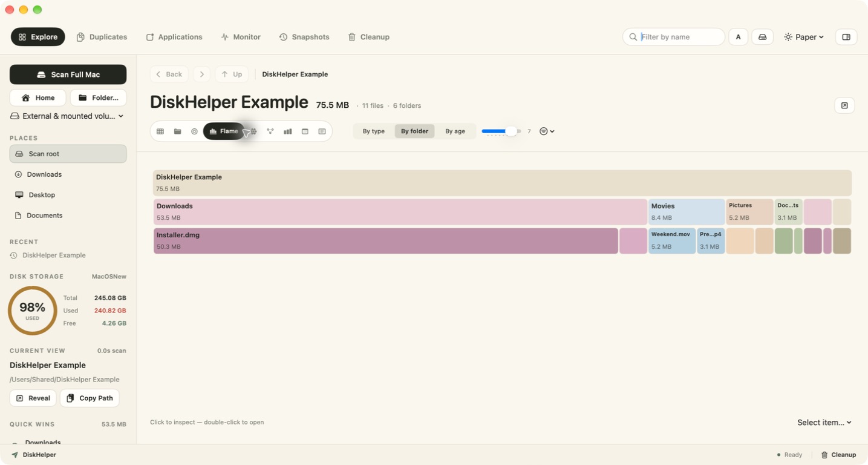Select the concentric rings sunburst view icon
868x465 pixels.
[194, 131]
